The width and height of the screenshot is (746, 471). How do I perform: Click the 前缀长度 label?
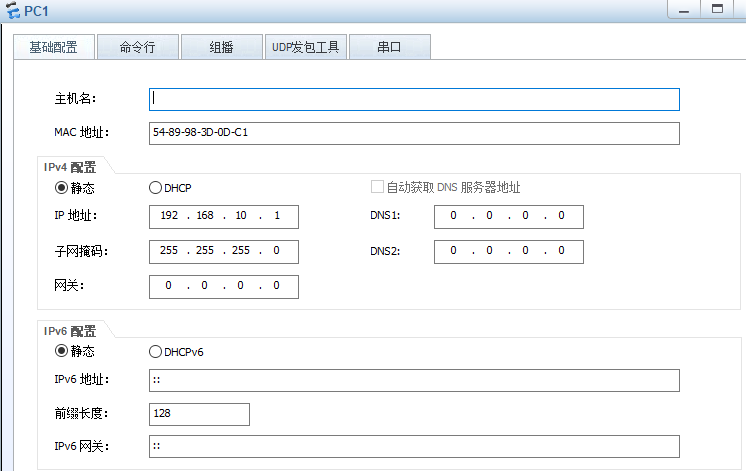tap(81, 413)
